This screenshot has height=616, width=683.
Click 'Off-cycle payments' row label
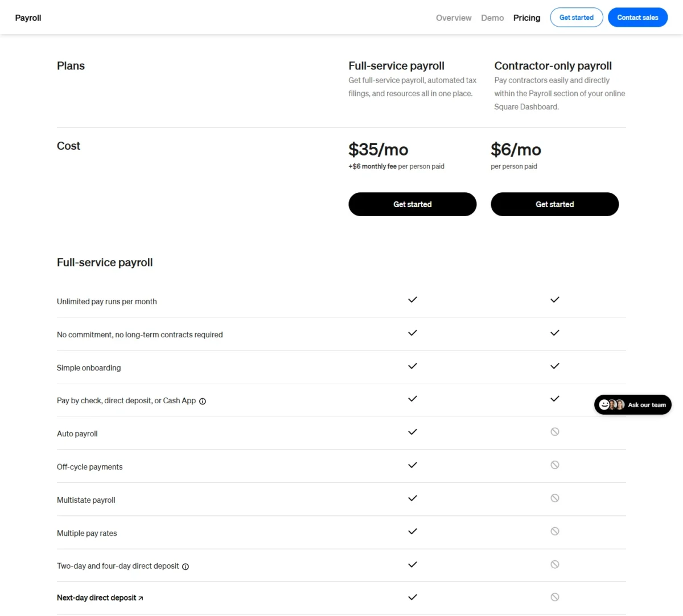pyautogui.click(x=90, y=467)
